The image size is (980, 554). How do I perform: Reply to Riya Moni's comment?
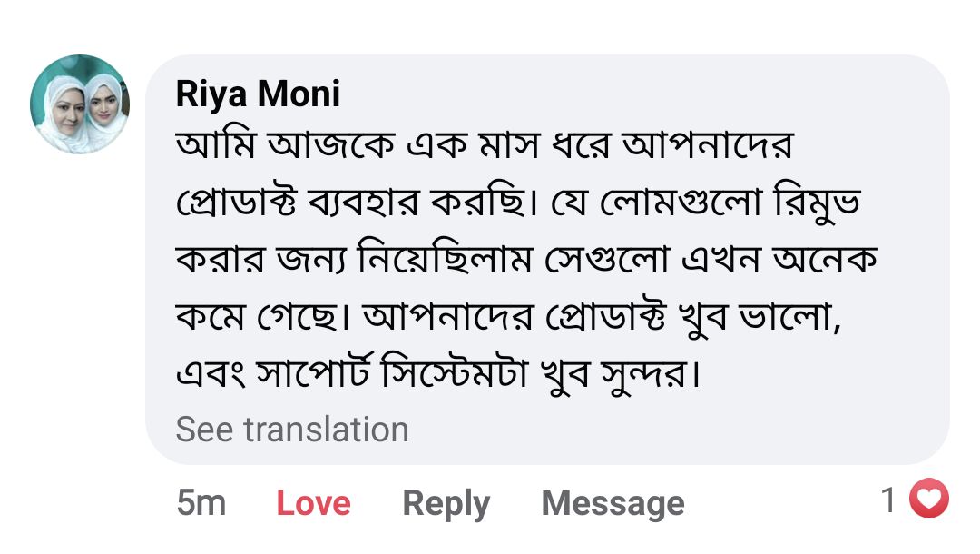click(x=446, y=502)
